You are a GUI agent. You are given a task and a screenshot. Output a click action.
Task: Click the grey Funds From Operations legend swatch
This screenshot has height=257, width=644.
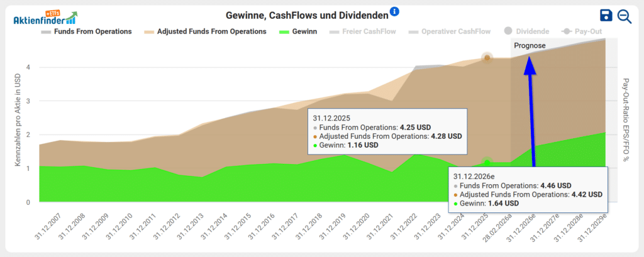47,31
